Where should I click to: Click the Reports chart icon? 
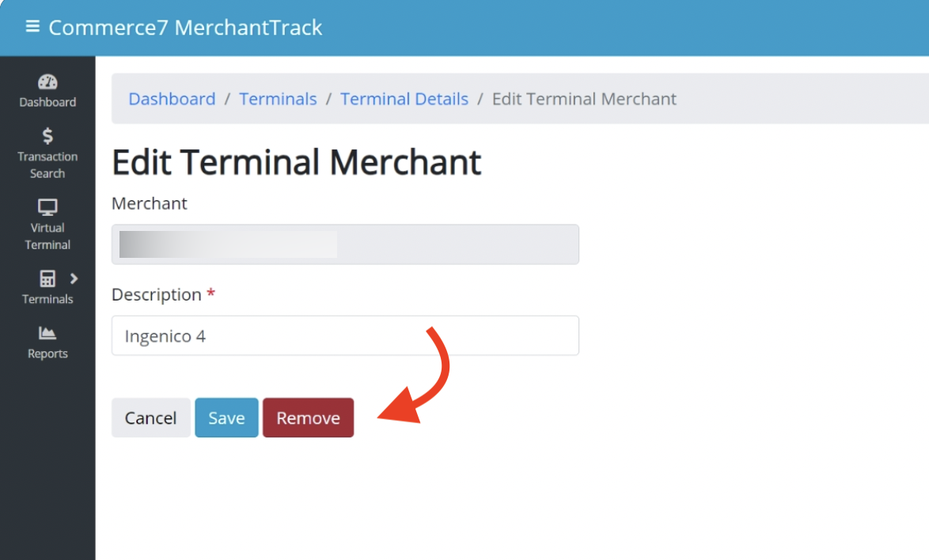click(47, 333)
